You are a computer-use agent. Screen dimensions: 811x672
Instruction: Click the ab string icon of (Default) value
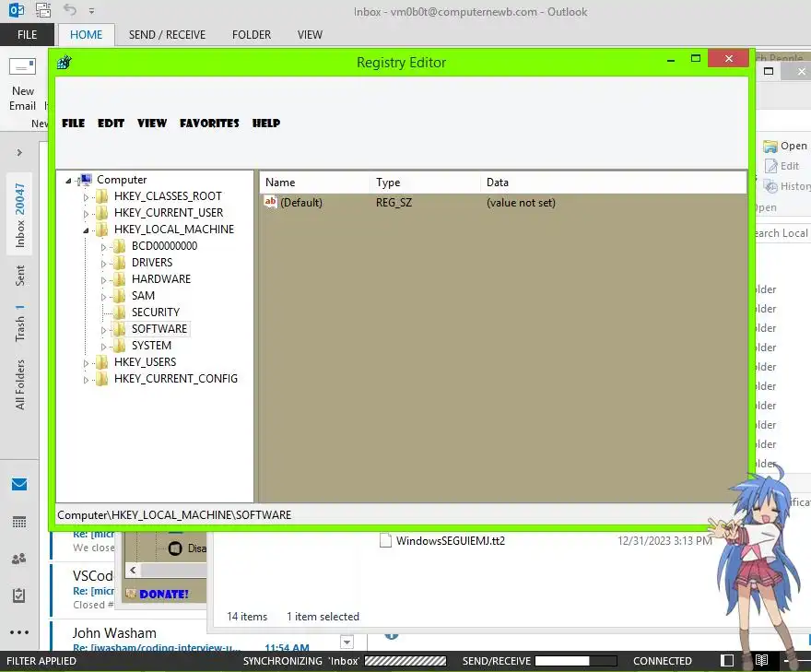[x=270, y=202]
